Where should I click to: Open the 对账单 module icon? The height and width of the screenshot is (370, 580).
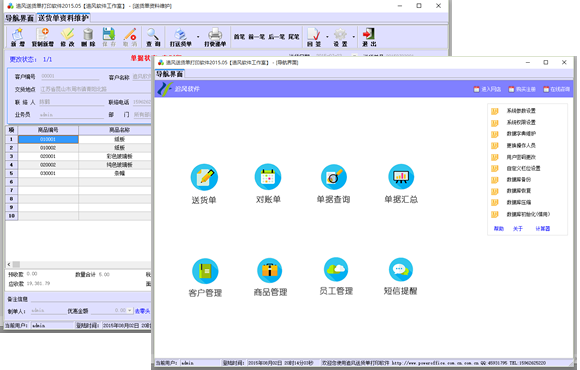268,176
